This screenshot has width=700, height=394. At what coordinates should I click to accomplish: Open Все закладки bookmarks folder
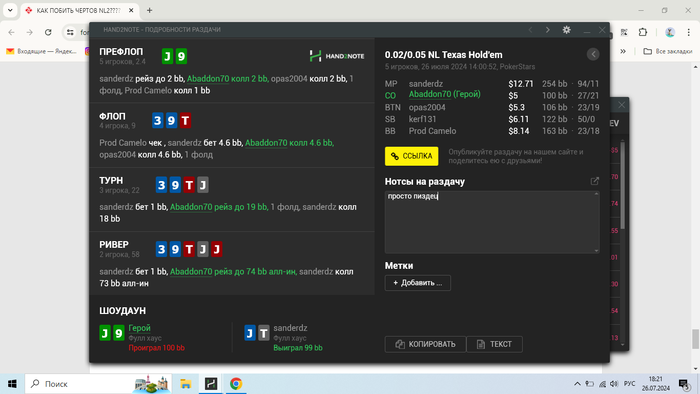pyautogui.click(x=668, y=51)
